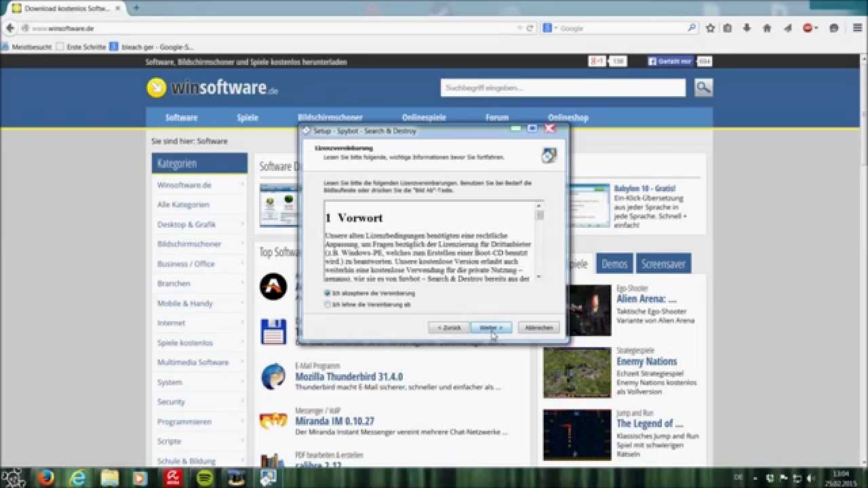Open the Spiele nav menu
Image resolution: width=868 pixels, height=488 pixels.
pyautogui.click(x=248, y=117)
